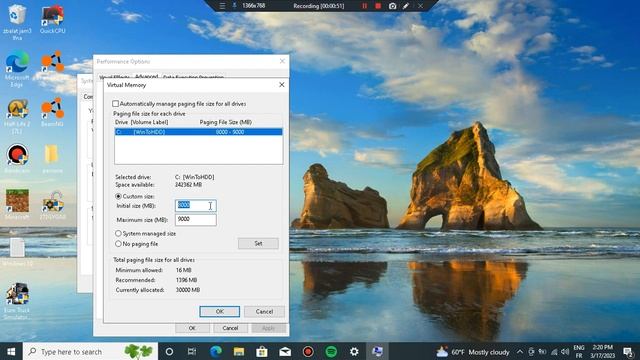Select drive C: WinToHDD in the list
This screenshot has width=640, height=360.
pyautogui.click(x=198, y=132)
